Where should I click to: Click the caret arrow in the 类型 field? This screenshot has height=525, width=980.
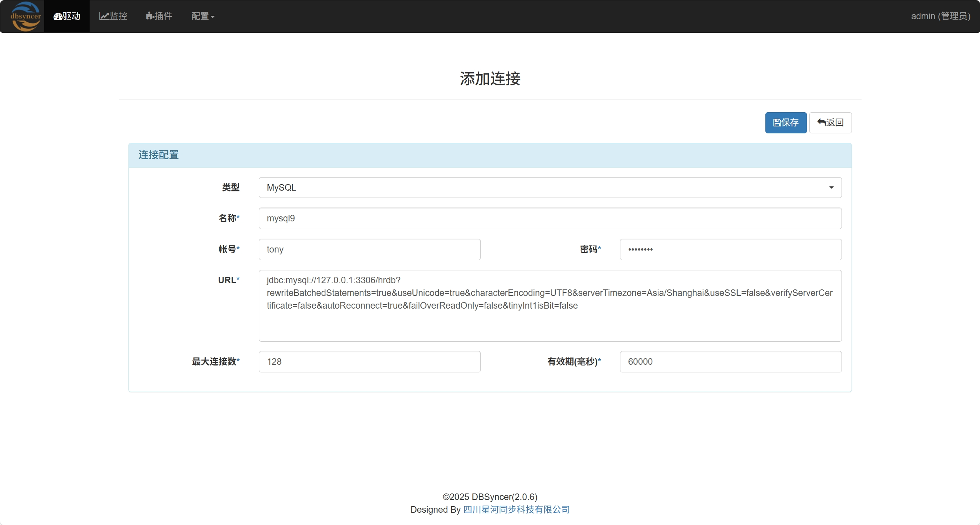click(831, 188)
